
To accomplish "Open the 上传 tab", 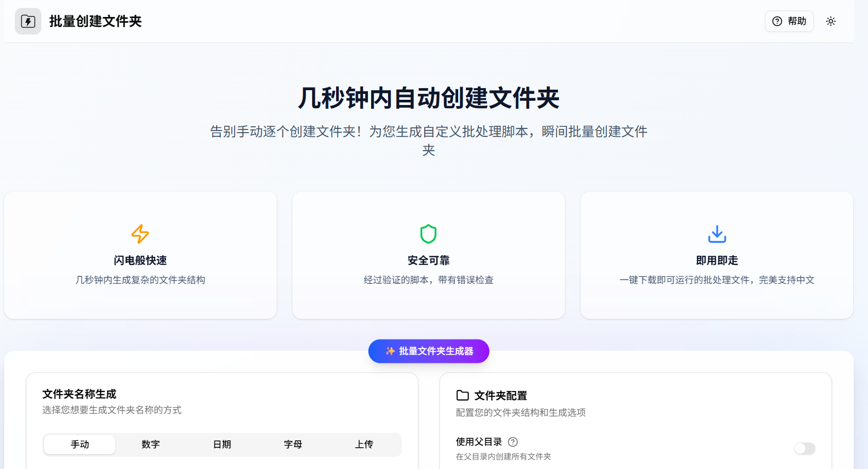I will tap(364, 445).
